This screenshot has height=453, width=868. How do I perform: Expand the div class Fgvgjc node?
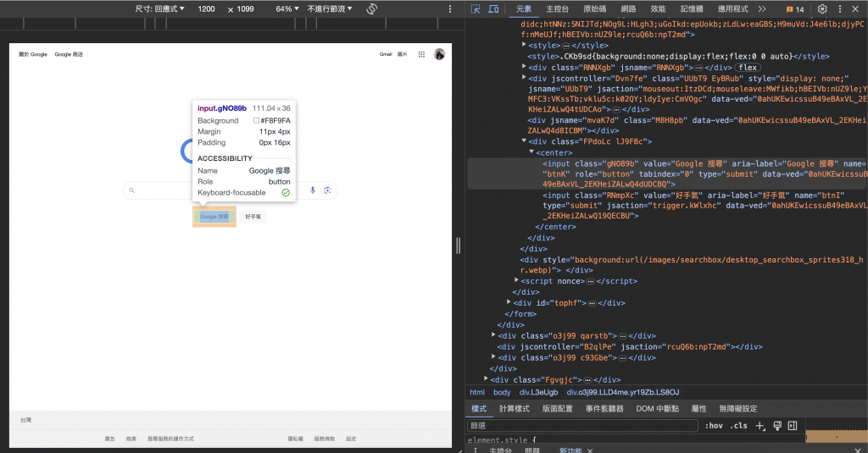[486, 379]
